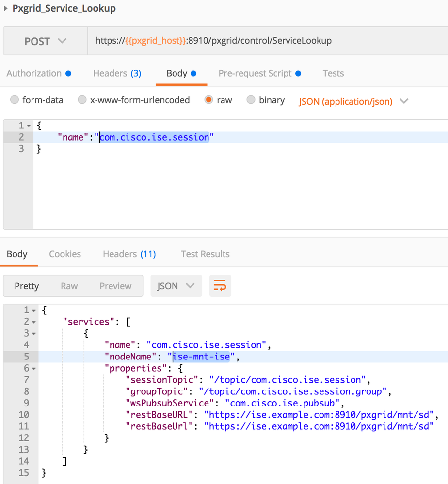Select the form-data radio button
448x484 pixels.
pos(15,100)
